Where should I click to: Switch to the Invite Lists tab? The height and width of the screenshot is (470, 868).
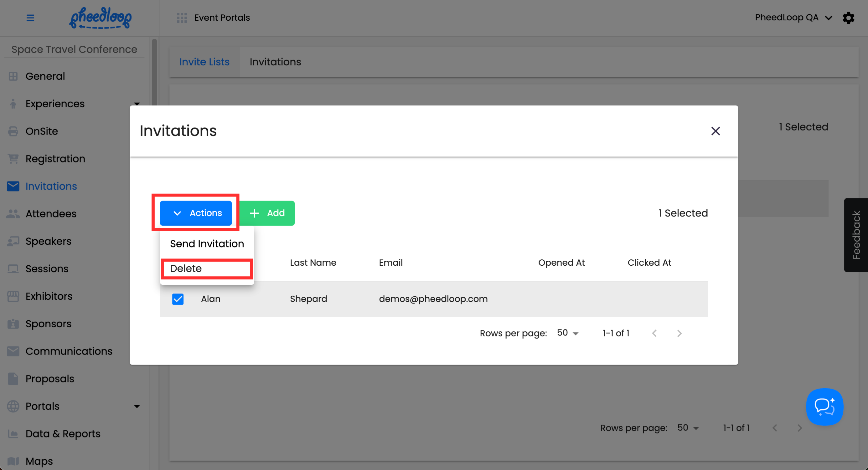point(204,62)
